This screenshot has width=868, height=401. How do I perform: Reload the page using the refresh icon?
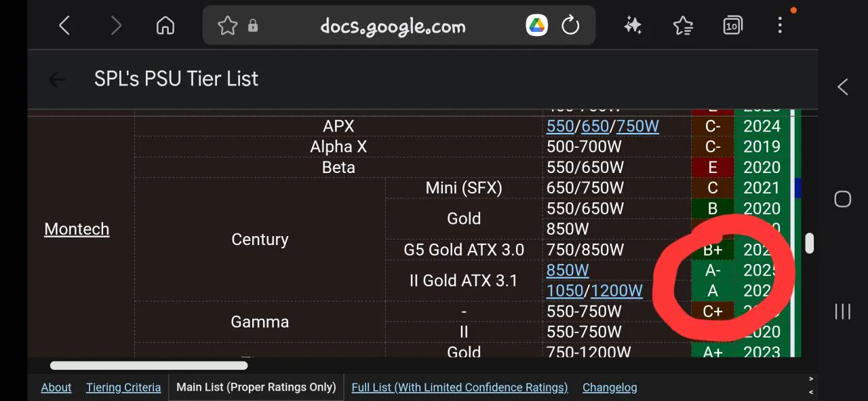[x=570, y=25]
